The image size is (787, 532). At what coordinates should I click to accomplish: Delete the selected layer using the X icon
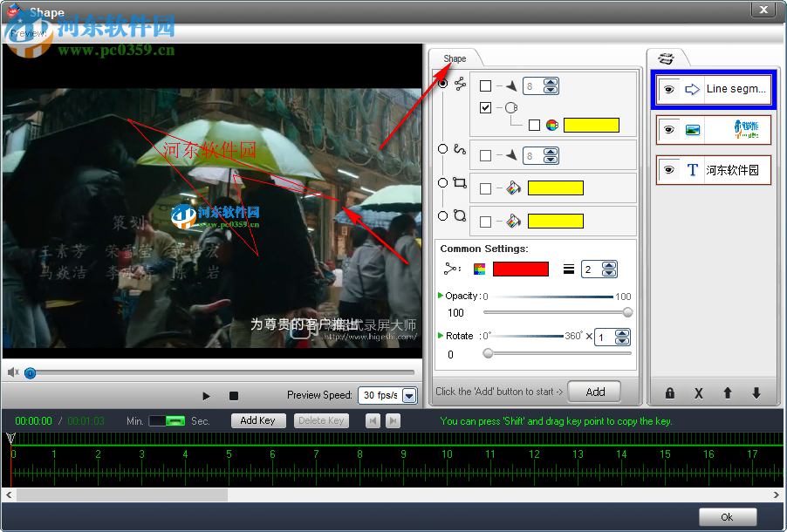pyautogui.click(x=699, y=393)
